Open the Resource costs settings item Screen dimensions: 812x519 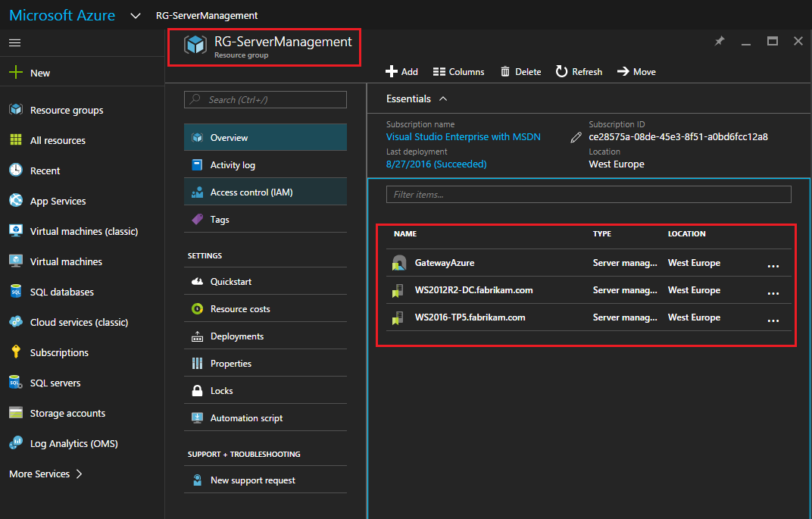click(265, 308)
